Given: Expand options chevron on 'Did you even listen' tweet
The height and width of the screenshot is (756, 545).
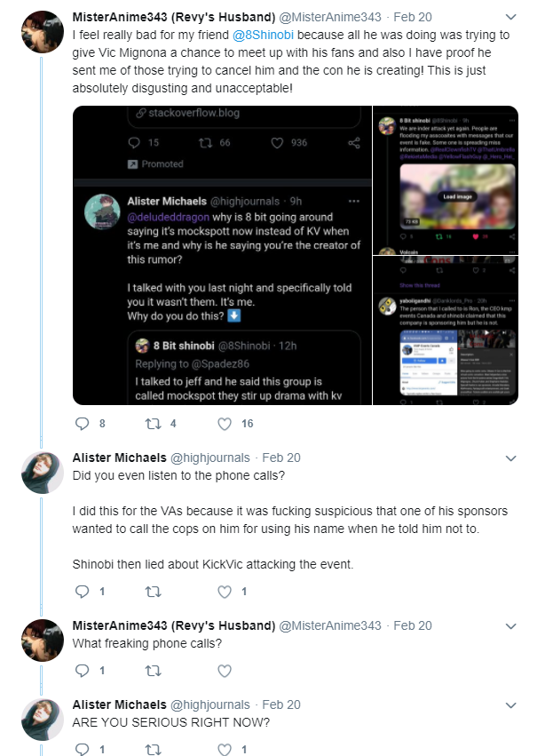Looking at the screenshot, I should 510,458.
